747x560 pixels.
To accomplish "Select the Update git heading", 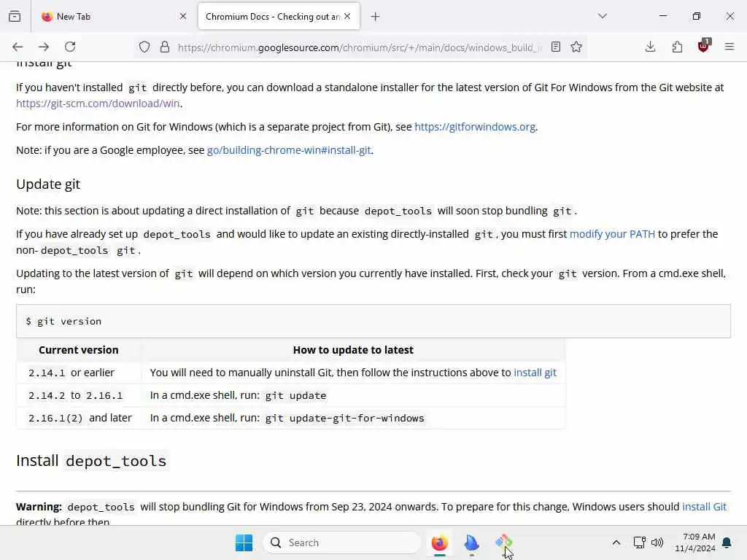I will pyautogui.click(x=48, y=184).
